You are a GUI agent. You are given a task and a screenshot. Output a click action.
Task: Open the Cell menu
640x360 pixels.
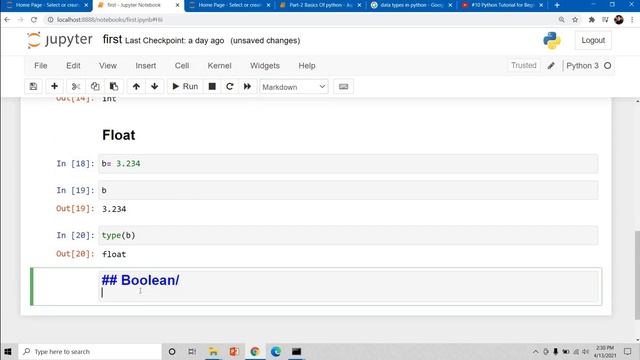182,66
